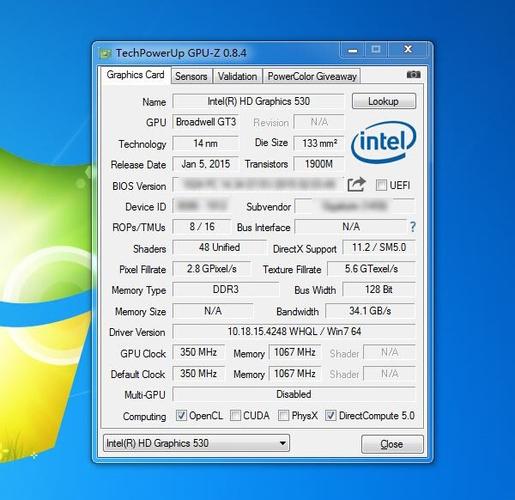Click the Texture Fillrate field 5.6 GTexel/s
This screenshot has height=500, width=515.
pyautogui.click(x=371, y=269)
